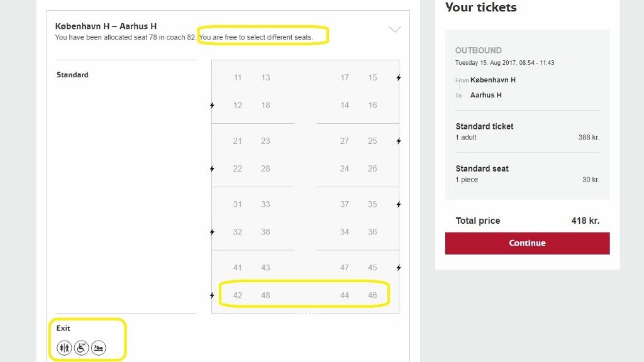644x362 pixels.
Task: Select highlighted seat 48
Action: [265, 295]
